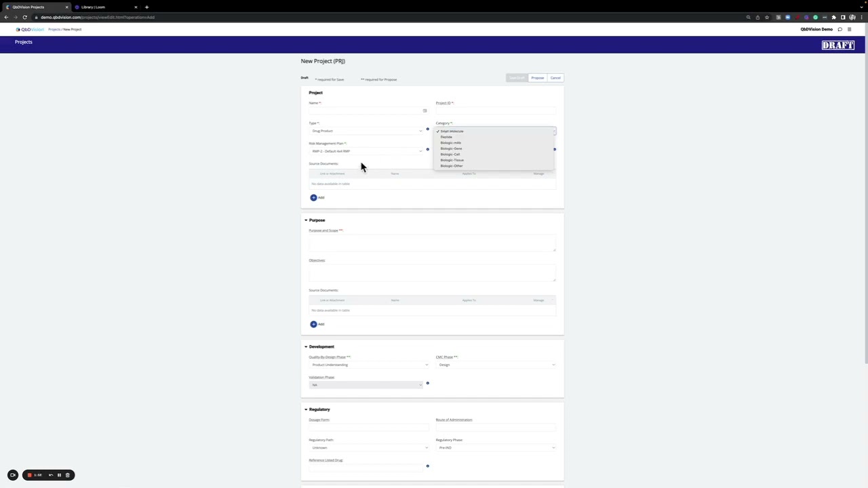The image size is (868, 488).
Task: Click the blue Add plus under Project Source Documents
Action: [313, 197]
